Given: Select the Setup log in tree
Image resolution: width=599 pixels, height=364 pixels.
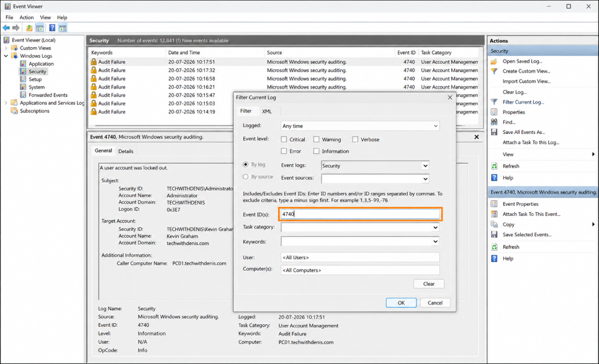Looking at the screenshot, I should pyautogui.click(x=35, y=79).
